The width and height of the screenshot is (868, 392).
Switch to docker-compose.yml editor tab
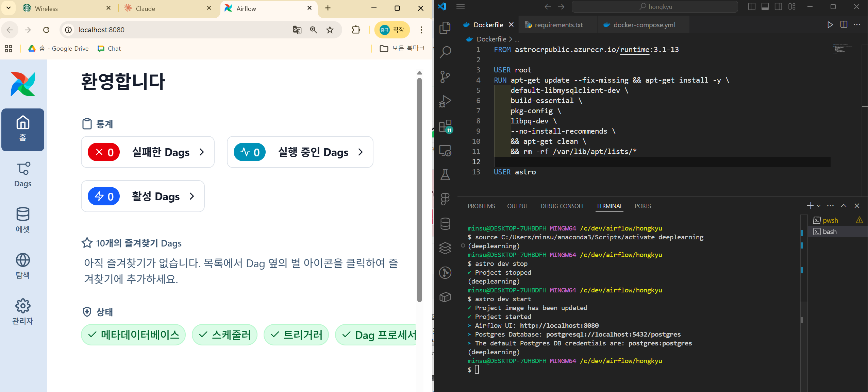coord(644,25)
